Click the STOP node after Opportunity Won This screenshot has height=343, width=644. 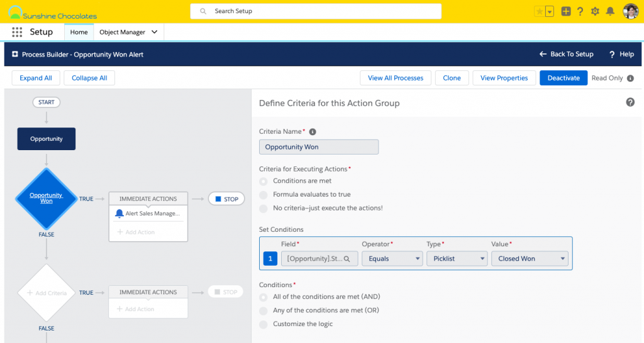click(x=226, y=199)
